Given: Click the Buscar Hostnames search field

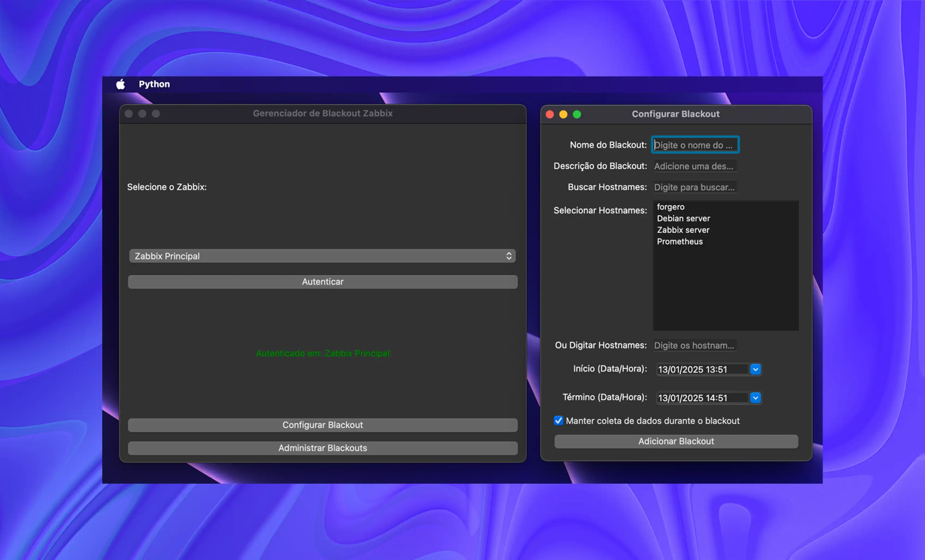Looking at the screenshot, I should (x=695, y=187).
